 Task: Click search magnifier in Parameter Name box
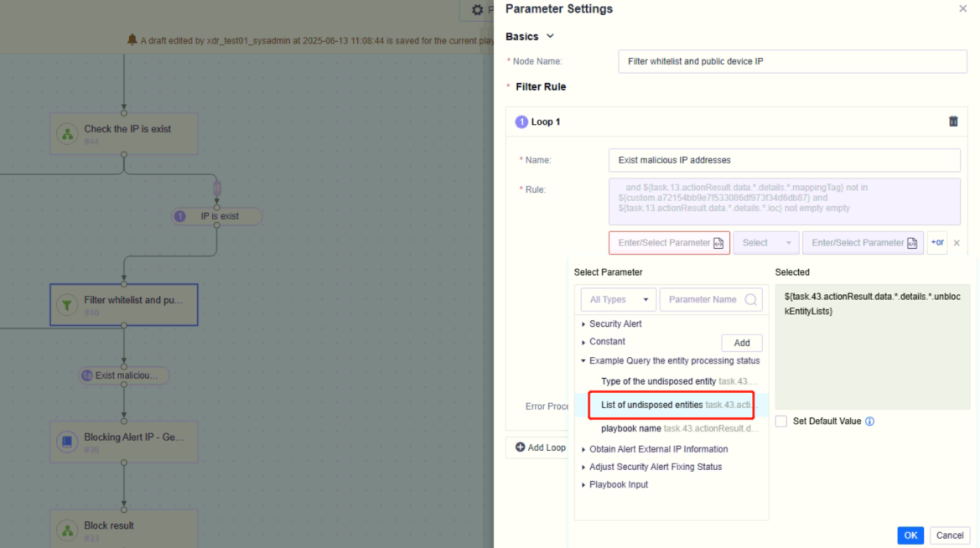pos(750,299)
